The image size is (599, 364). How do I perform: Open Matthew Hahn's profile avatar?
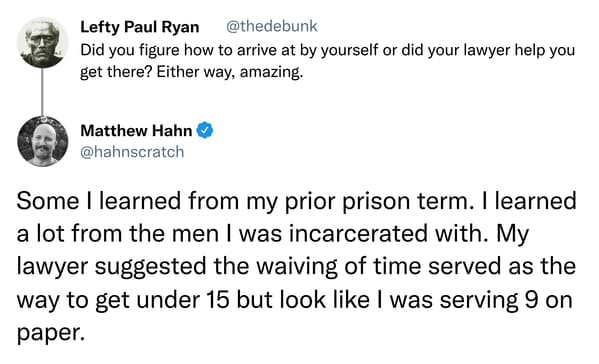tap(42, 141)
